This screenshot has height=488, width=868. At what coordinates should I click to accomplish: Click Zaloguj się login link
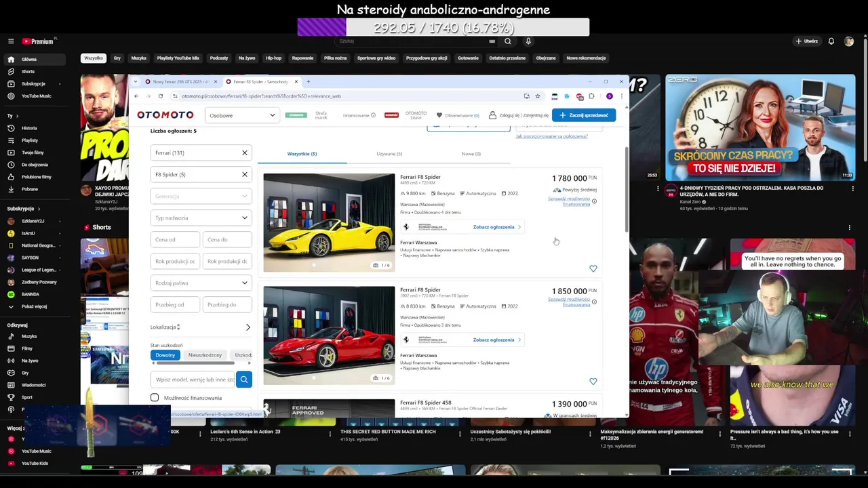[510, 115]
